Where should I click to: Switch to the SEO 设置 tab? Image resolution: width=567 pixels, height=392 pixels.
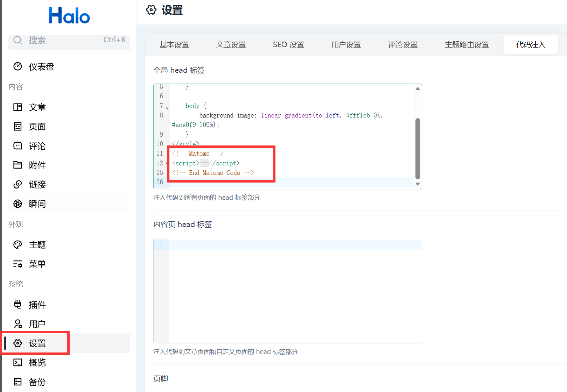click(x=288, y=45)
